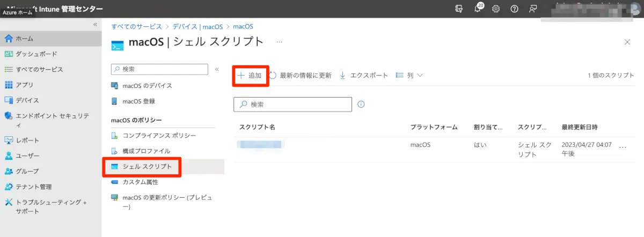
Task: Close the macOS shell scripts blade
Action: (x=627, y=42)
